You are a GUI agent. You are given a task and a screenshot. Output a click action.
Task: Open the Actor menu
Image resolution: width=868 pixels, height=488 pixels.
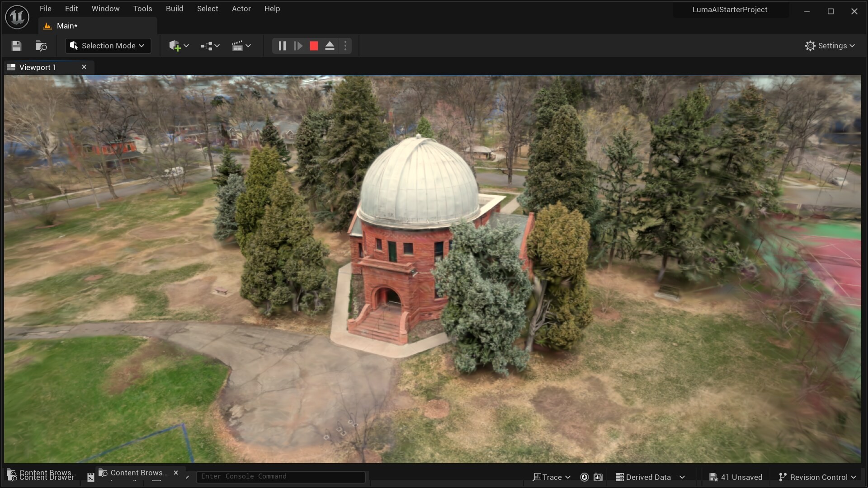pyautogui.click(x=241, y=9)
